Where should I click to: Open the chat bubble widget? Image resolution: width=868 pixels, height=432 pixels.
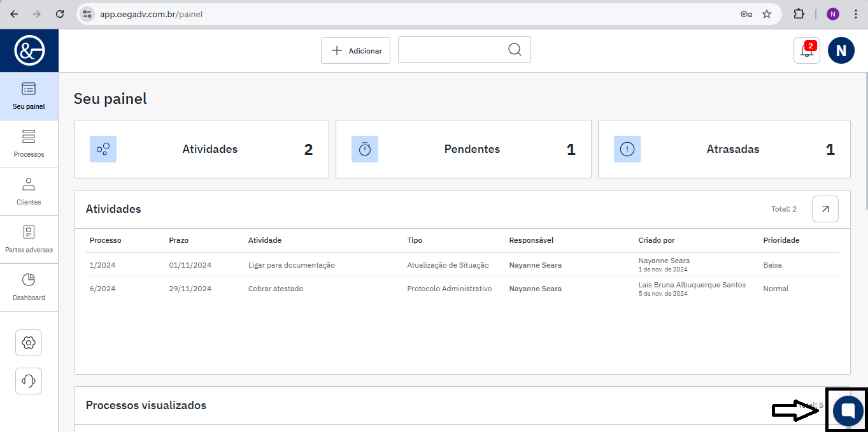848,410
